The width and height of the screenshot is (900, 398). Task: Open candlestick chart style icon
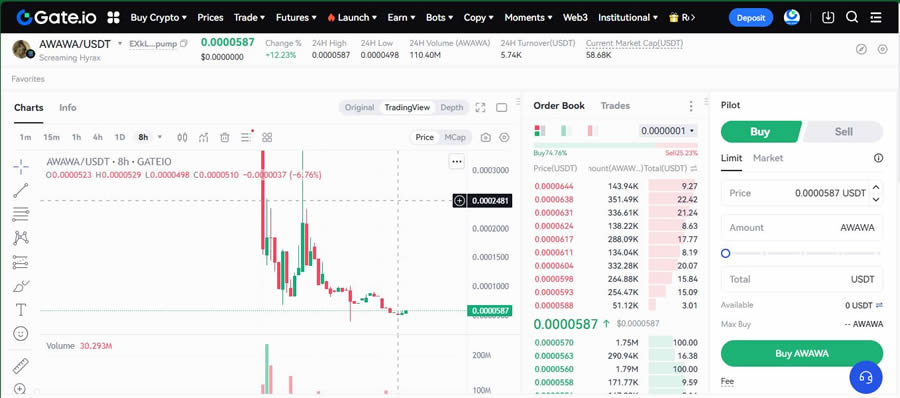[182, 137]
